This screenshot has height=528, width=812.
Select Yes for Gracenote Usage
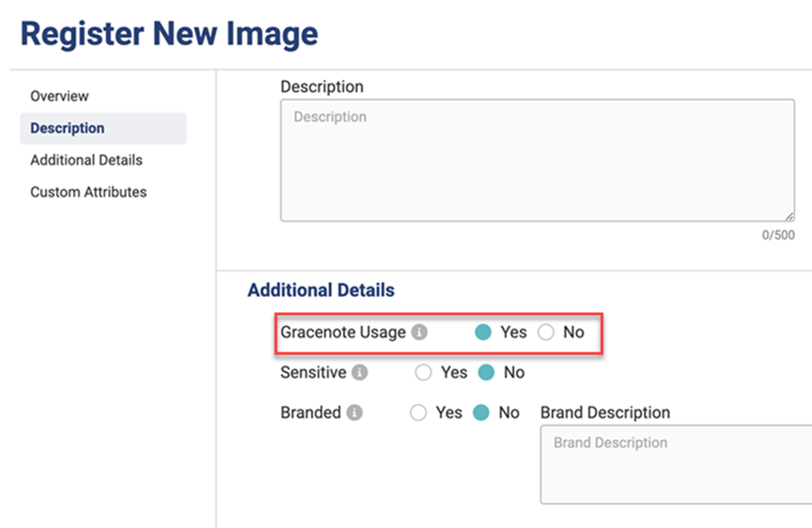[483, 333]
